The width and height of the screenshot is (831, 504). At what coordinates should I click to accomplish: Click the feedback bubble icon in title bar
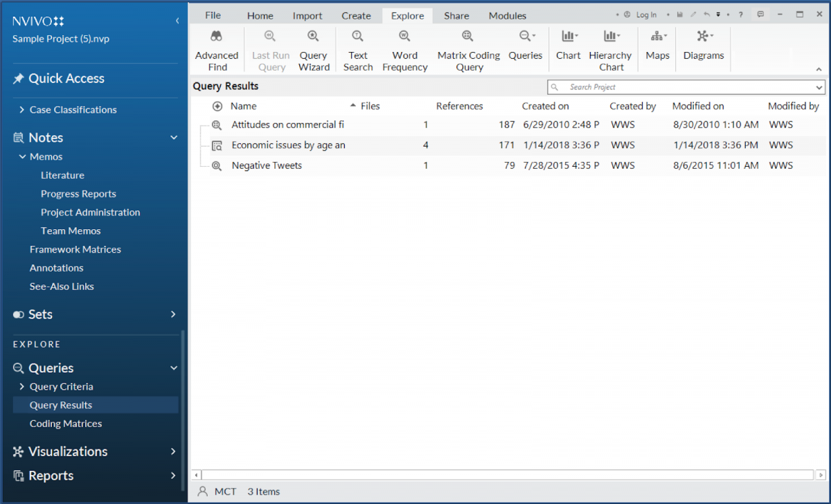click(x=760, y=13)
